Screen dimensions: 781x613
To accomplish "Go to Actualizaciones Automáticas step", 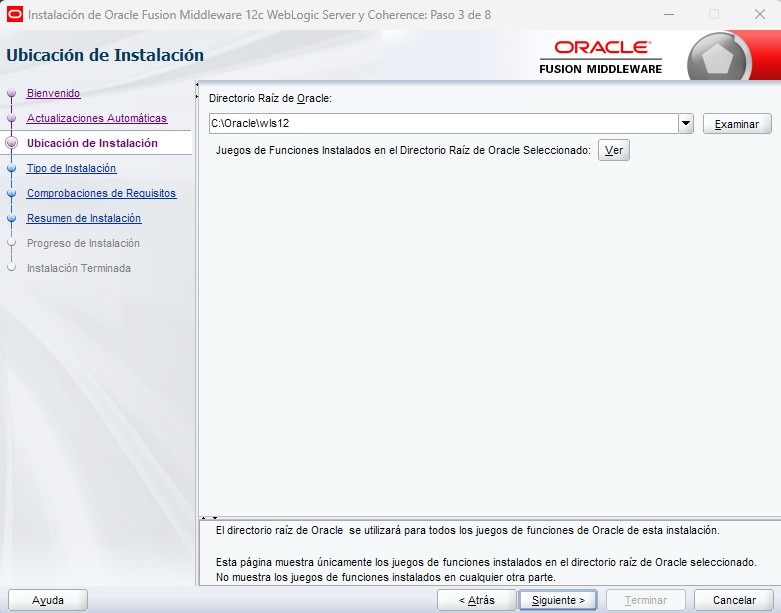I will 97,118.
